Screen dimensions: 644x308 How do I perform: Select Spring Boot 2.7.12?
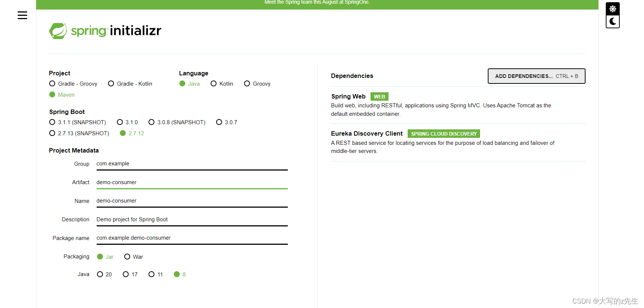click(132, 133)
